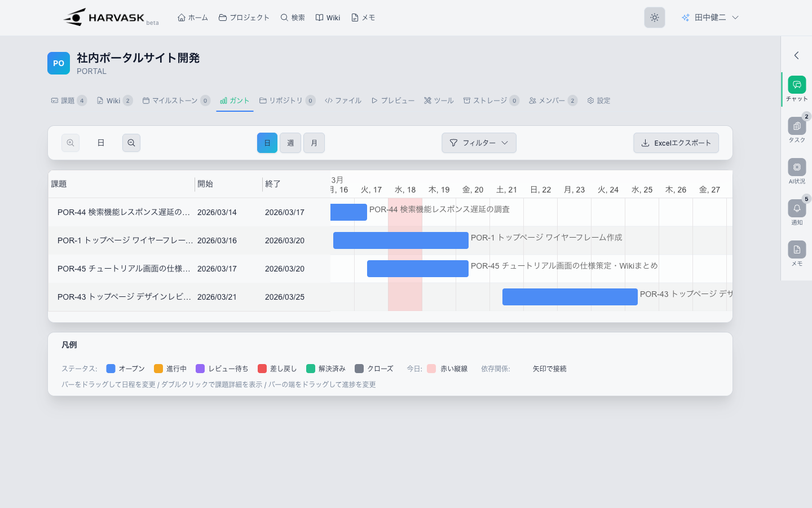
Task: Click the HARVASK logo
Action: coord(104,17)
